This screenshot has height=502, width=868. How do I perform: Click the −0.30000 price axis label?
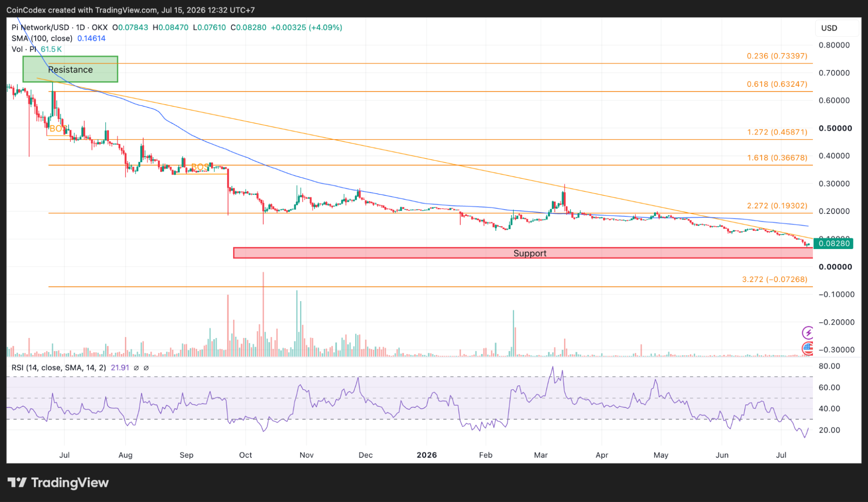pyautogui.click(x=836, y=350)
